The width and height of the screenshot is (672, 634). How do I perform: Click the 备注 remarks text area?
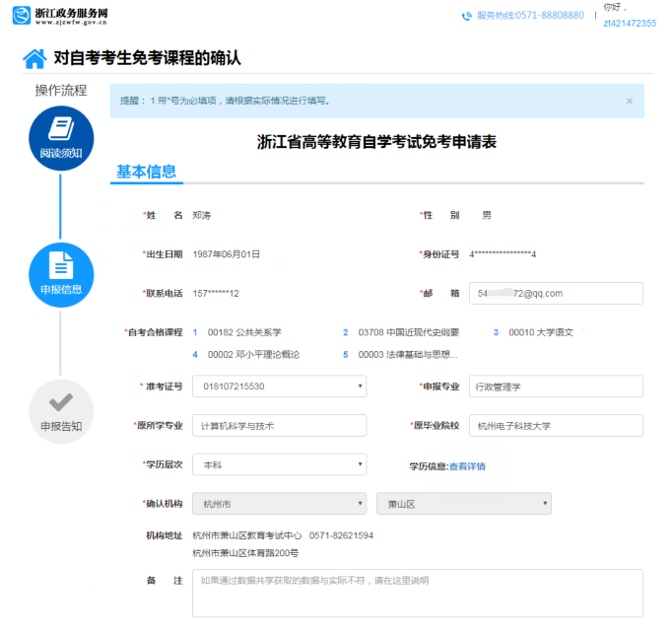(418, 593)
